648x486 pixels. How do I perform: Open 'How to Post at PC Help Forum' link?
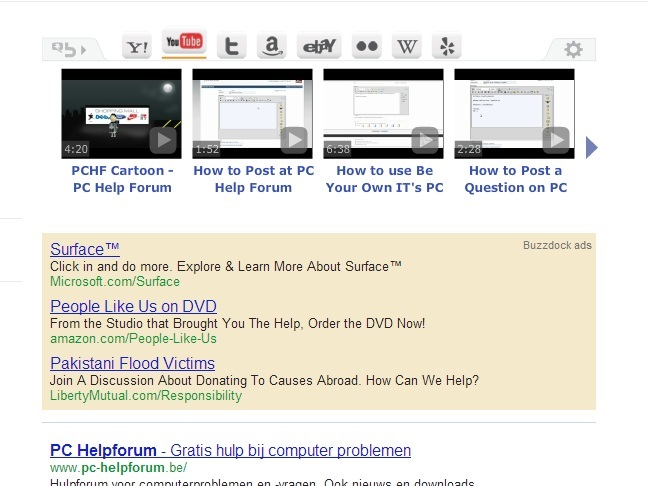[x=253, y=179]
